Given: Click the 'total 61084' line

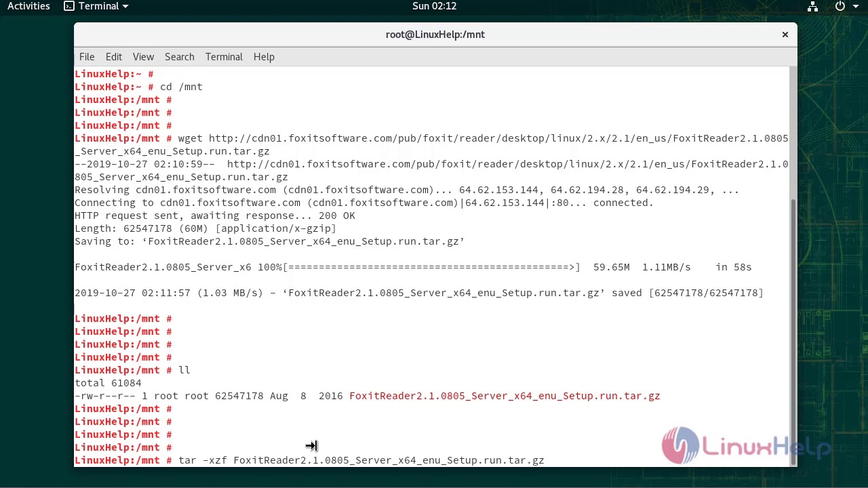Looking at the screenshot, I should [108, 383].
